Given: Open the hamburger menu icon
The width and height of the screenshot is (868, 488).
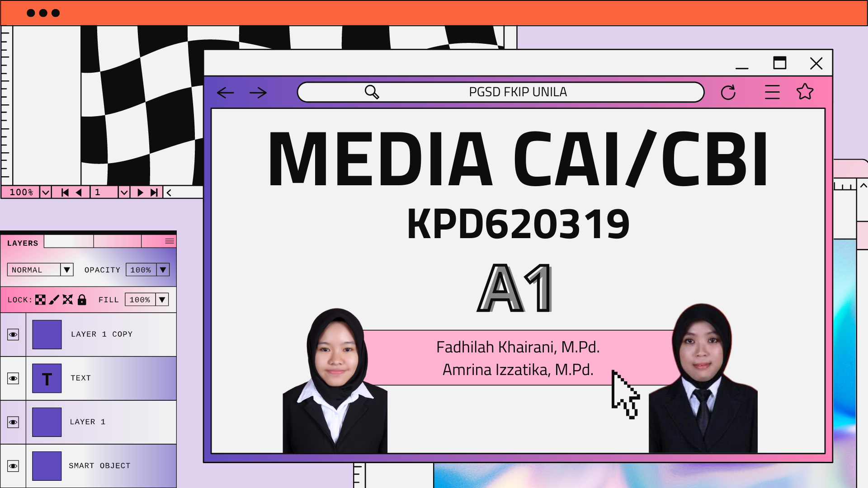Looking at the screenshot, I should [x=772, y=92].
